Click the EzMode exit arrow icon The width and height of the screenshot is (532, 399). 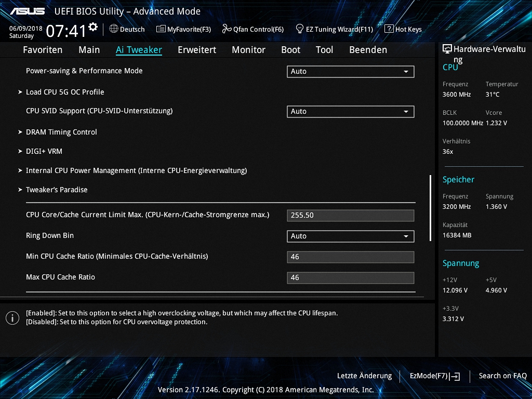coord(455,376)
